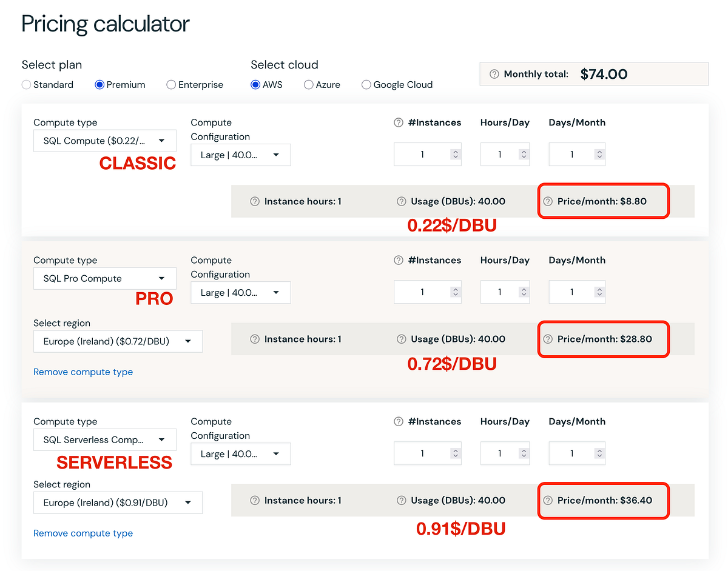Switch cloud provider to Azure

coord(308,85)
